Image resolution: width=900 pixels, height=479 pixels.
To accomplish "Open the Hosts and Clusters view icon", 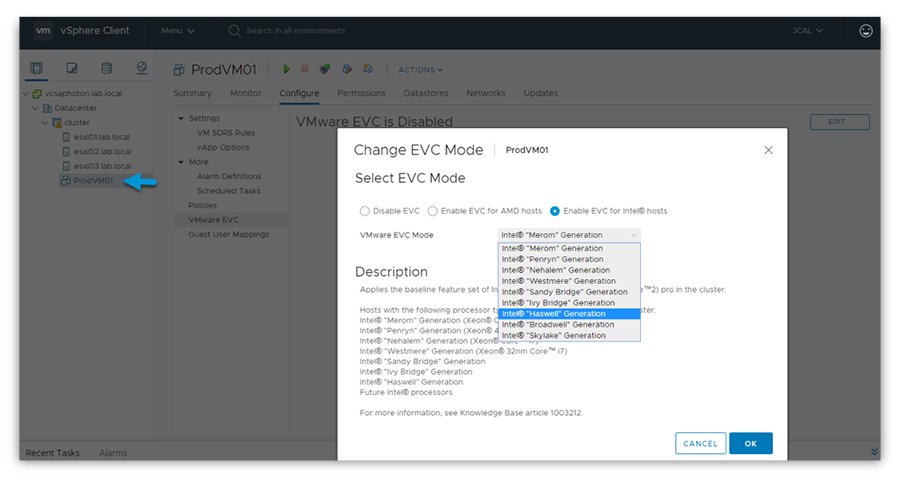I will (x=36, y=68).
